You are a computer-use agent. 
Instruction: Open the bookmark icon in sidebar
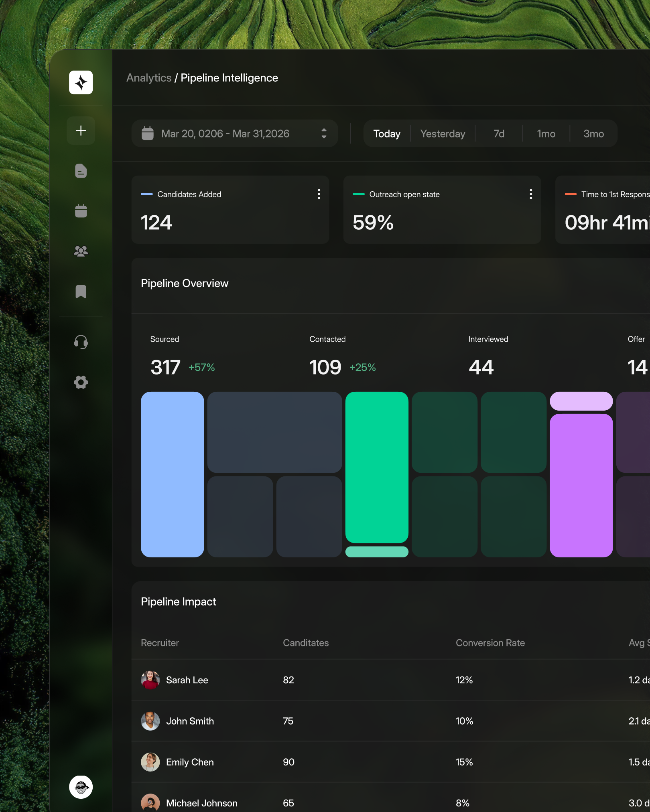pyautogui.click(x=81, y=292)
